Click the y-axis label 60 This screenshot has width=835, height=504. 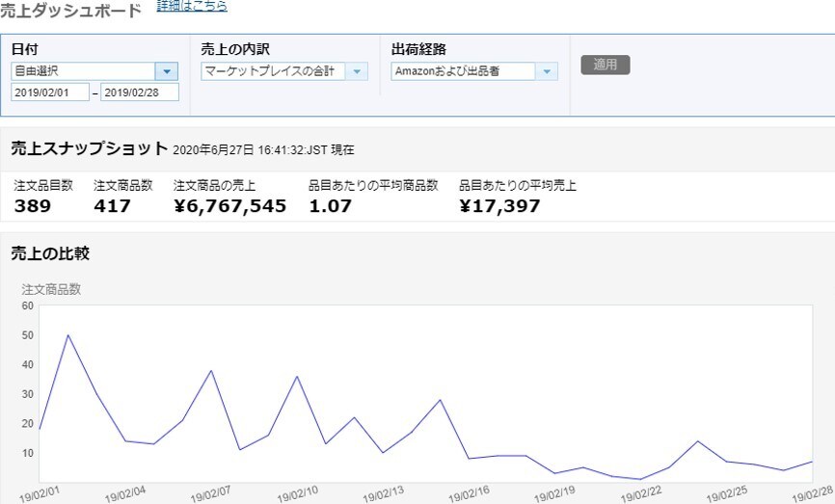click(28, 306)
